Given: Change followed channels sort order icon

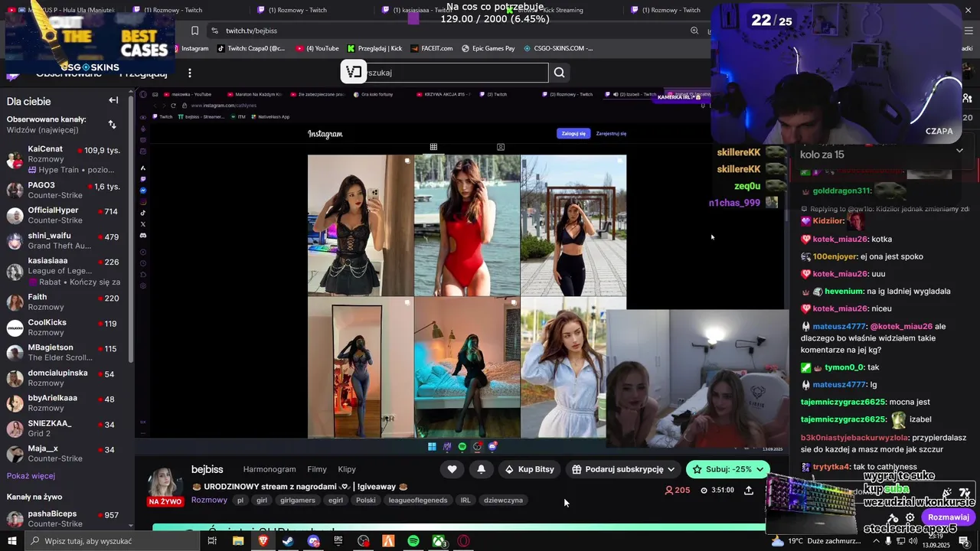Looking at the screenshot, I should pos(113,125).
